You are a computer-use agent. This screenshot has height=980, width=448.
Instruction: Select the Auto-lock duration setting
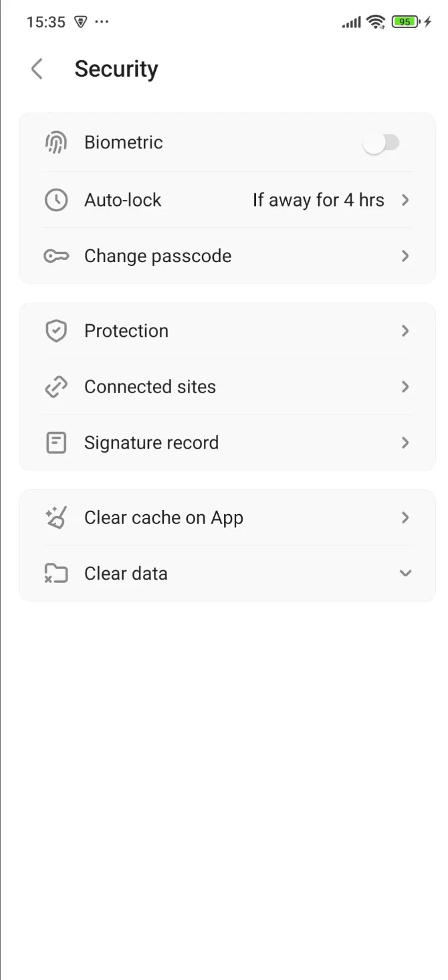pyautogui.click(x=318, y=199)
